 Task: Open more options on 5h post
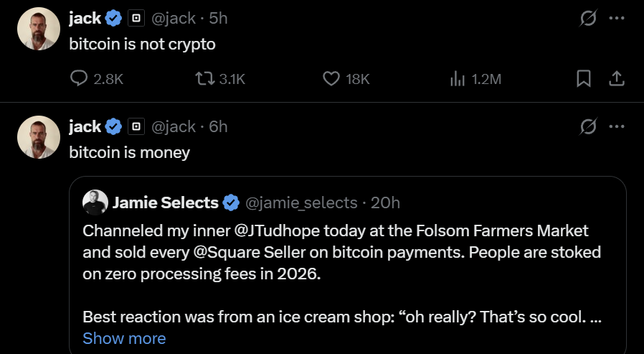[616, 19]
